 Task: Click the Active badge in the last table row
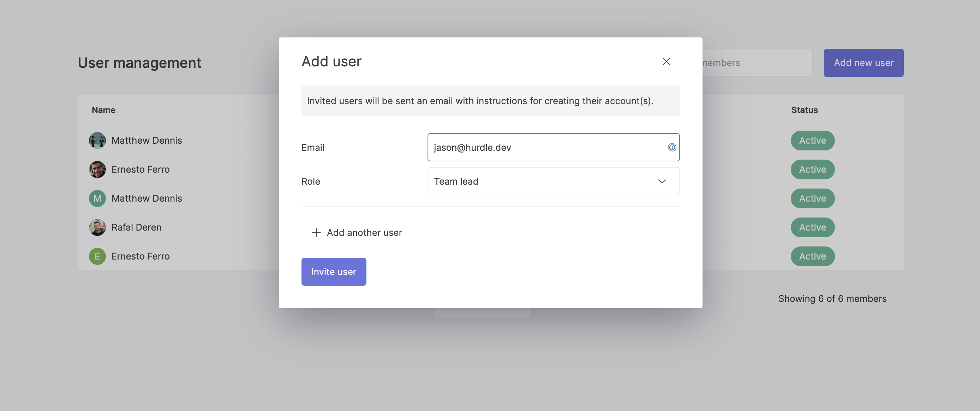pos(812,256)
